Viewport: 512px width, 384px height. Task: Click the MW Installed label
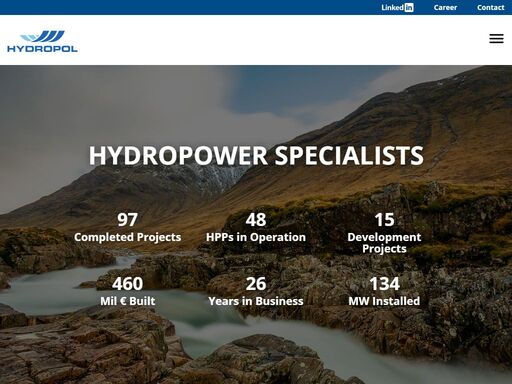tap(384, 301)
